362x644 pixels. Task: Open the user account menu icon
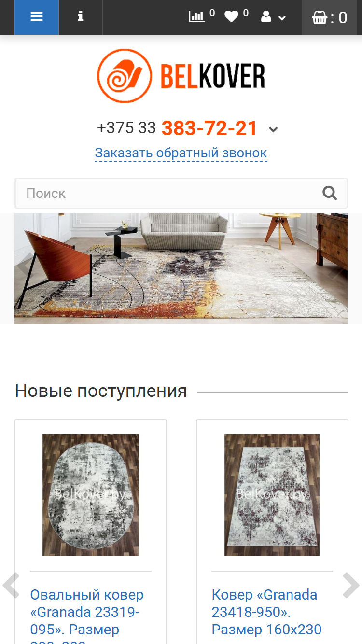(273, 17)
